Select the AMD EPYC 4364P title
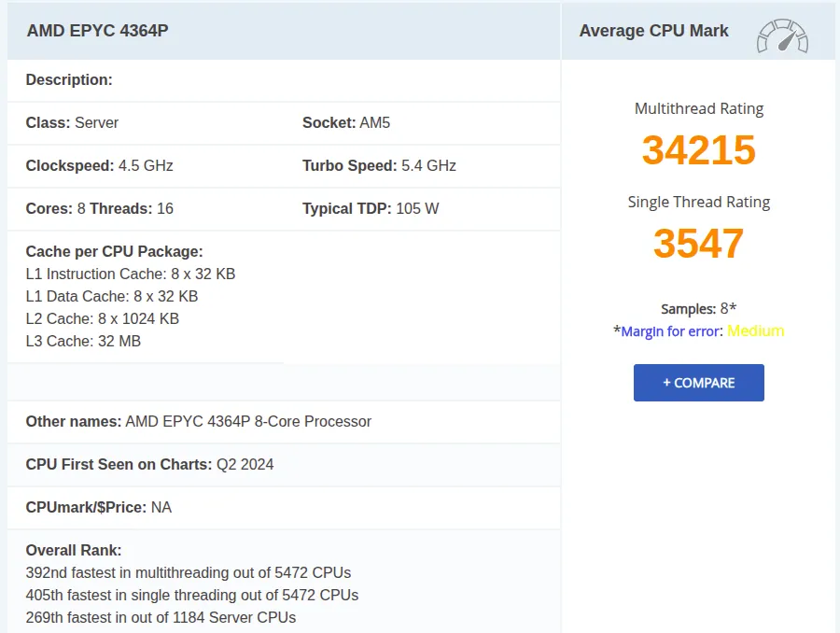 (97, 30)
